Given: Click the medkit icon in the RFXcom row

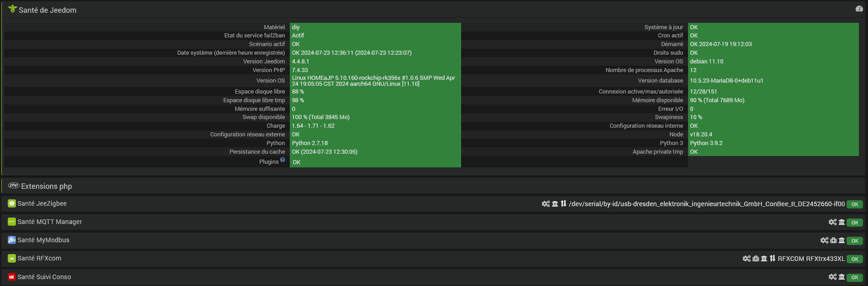Looking at the screenshot, I should [x=756, y=259].
